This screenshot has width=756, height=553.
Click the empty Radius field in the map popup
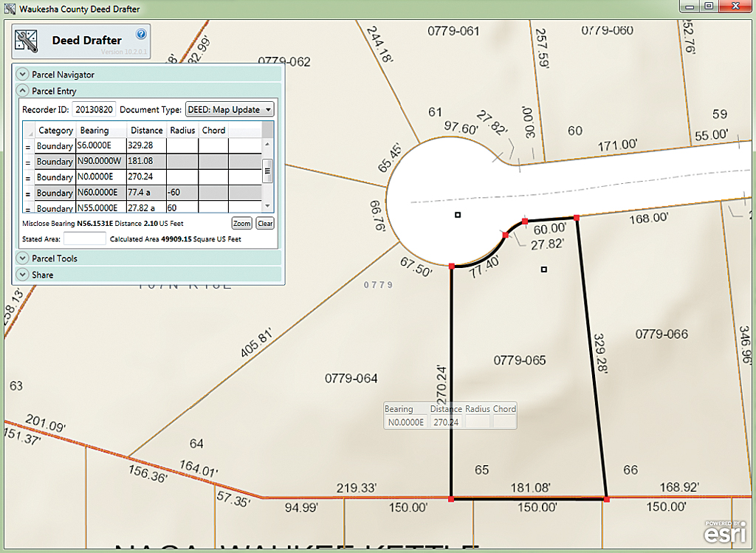(478, 422)
